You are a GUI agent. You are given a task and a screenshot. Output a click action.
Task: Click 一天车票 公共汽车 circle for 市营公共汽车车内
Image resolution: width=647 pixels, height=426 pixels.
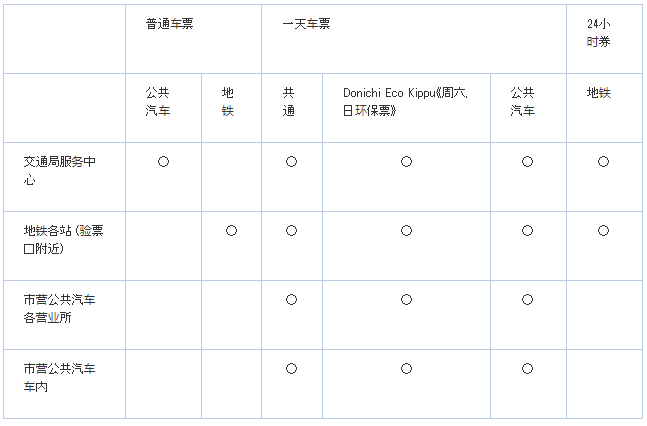click(x=527, y=368)
